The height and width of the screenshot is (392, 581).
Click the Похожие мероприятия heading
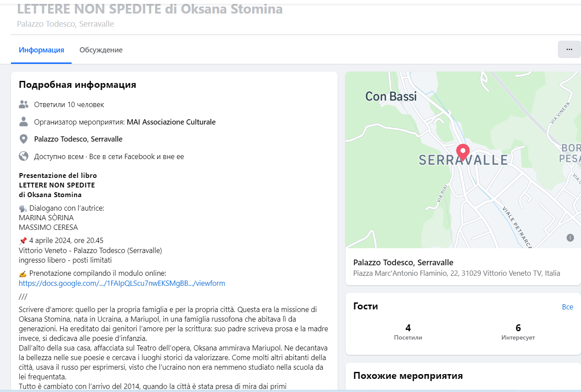click(x=408, y=376)
